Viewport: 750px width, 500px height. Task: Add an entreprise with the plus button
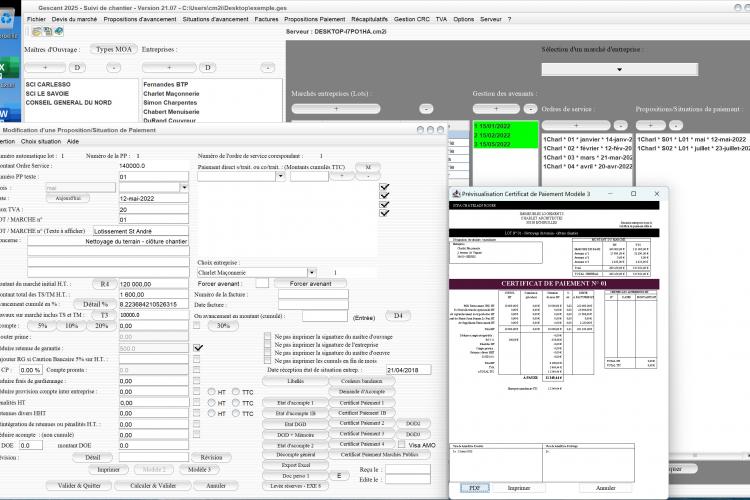tap(169, 67)
